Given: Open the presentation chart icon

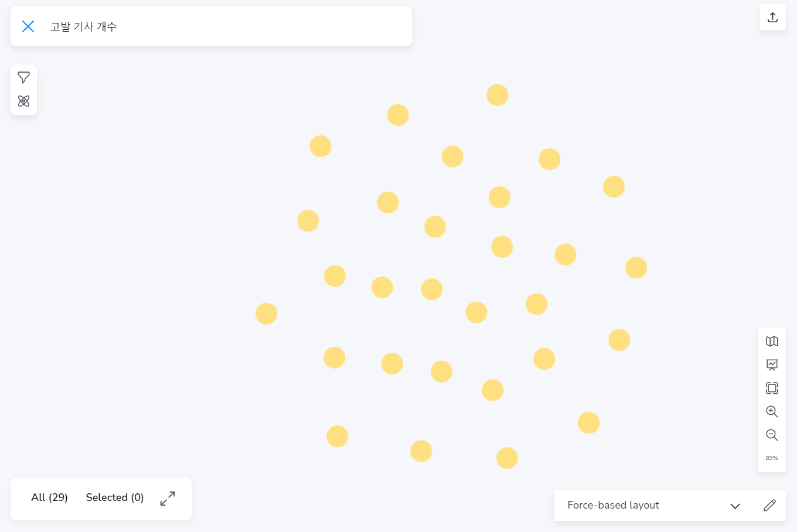Looking at the screenshot, I should 772,365.
